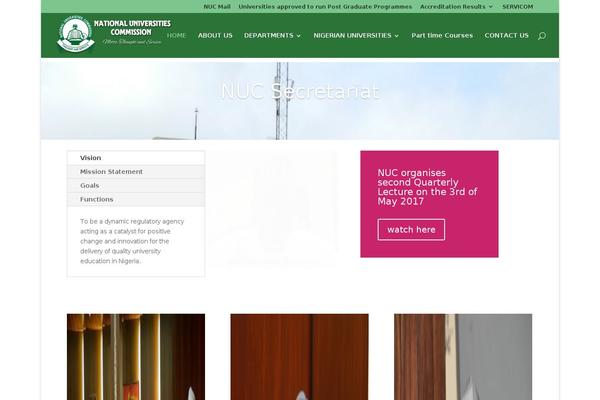Open the middle wooden door gallery image
600x400 pixels.
point(299,357)
